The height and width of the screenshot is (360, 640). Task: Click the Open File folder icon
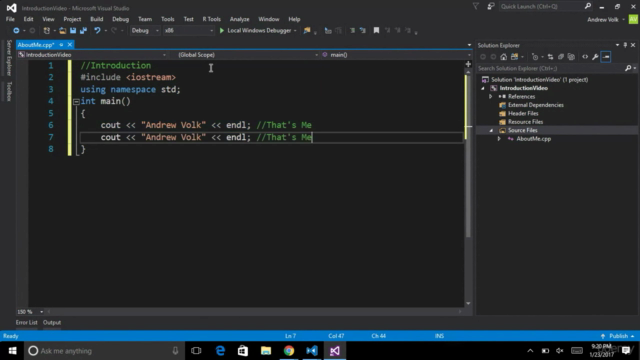[62, 31]
